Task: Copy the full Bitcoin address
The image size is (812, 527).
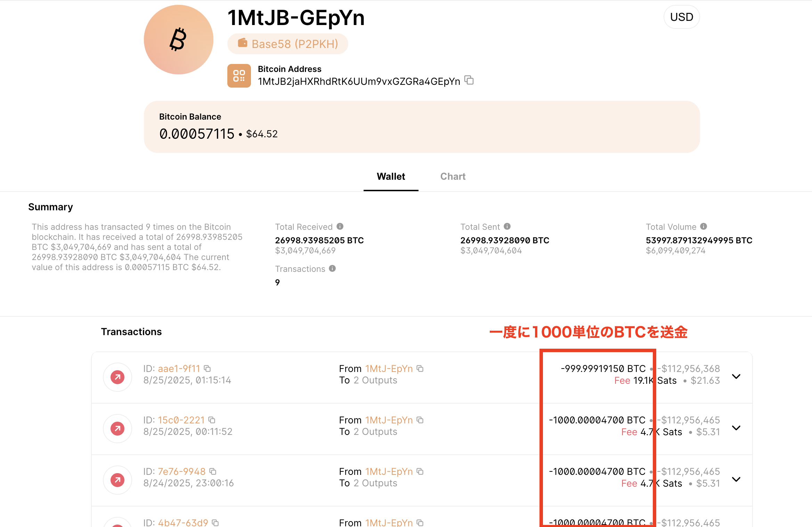Action: click(x=469, y=80)
